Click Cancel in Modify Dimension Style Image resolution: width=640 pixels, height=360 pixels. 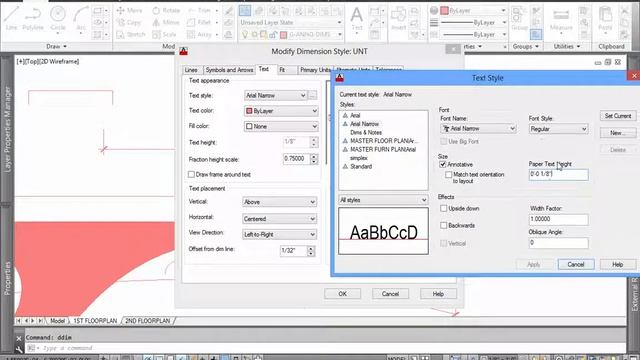pyautogui.click(x=390, y=294)
